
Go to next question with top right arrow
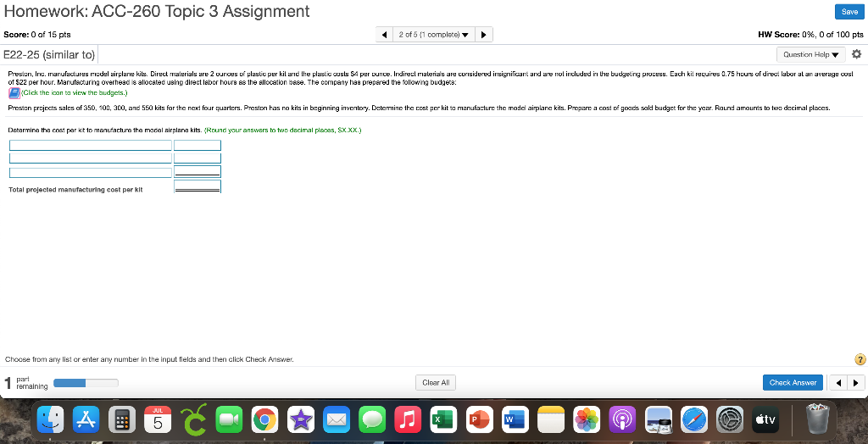(483, 35)
